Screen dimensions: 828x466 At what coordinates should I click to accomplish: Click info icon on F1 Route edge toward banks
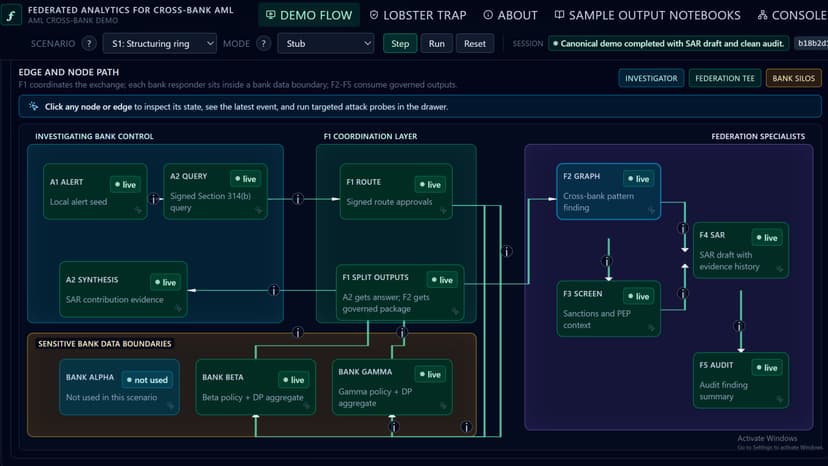point(506,251)
